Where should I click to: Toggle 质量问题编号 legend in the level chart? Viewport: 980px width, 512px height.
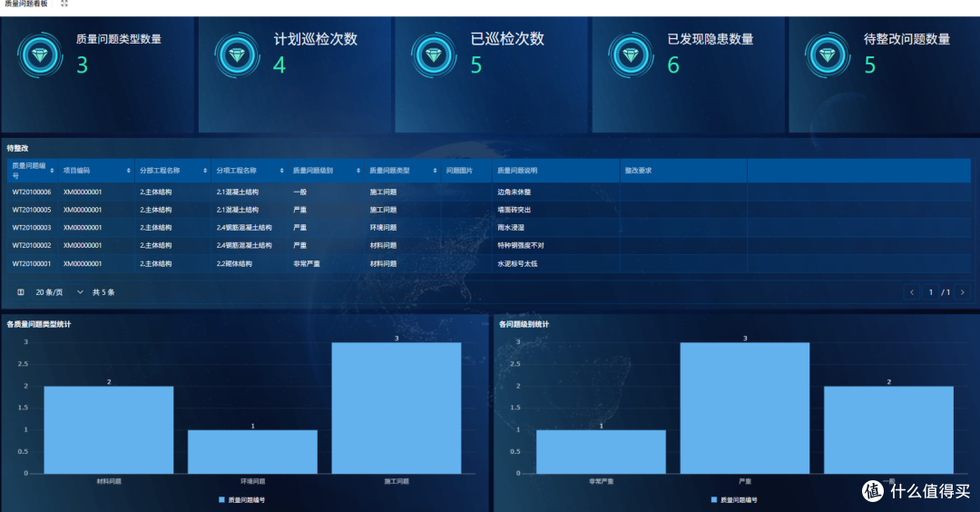(x=734, y=499)
